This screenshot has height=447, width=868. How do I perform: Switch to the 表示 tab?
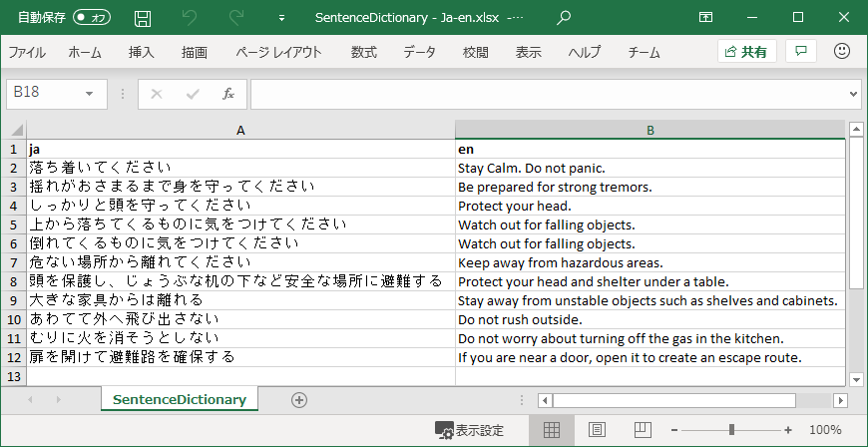point(528,53)
